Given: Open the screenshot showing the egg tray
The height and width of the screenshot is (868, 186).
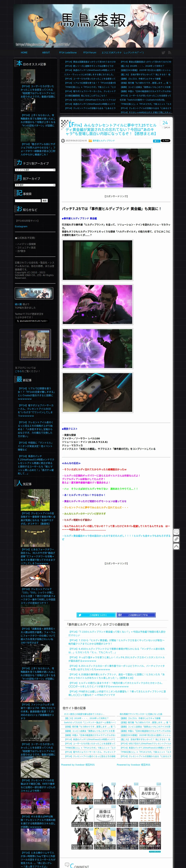Looking at the screenshot, I should 97,393.
